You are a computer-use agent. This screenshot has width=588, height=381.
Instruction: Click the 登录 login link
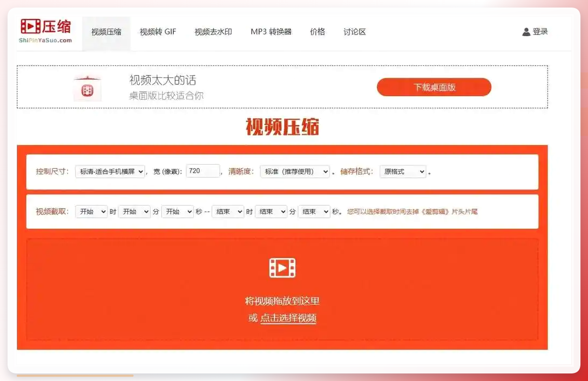coord(540,31)
